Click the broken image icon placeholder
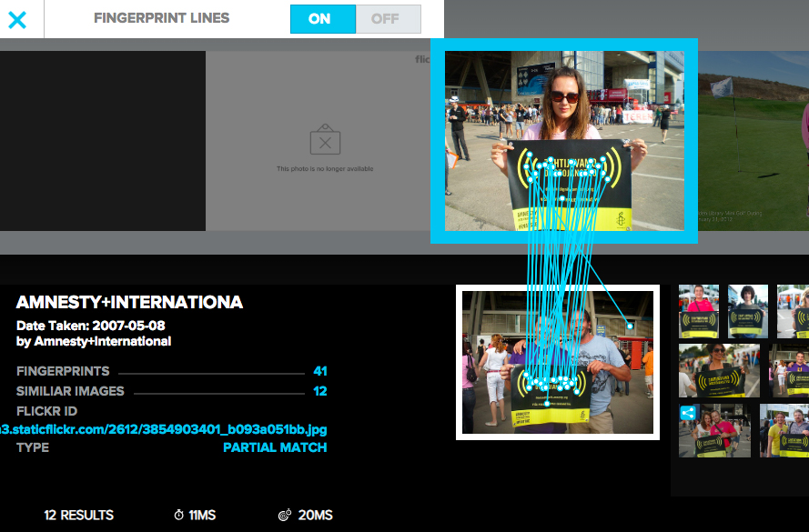This screenshot has width=809, height=532. point(325,142)
